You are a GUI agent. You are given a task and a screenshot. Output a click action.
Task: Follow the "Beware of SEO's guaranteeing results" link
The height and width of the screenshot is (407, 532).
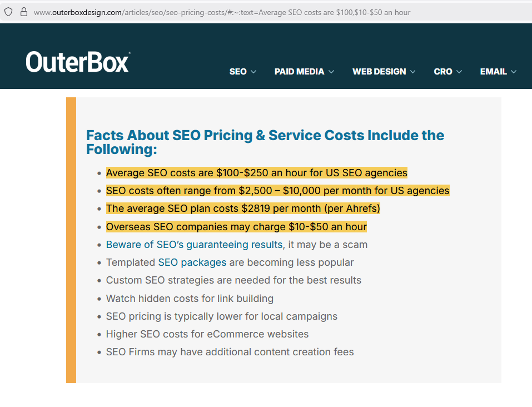click(194, 245)
